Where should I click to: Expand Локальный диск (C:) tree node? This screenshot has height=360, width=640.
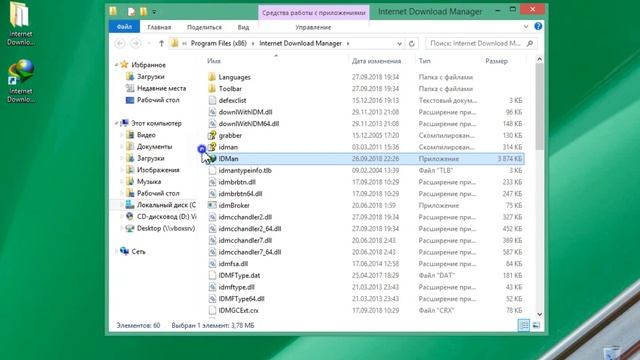click(x=122, y=205)
